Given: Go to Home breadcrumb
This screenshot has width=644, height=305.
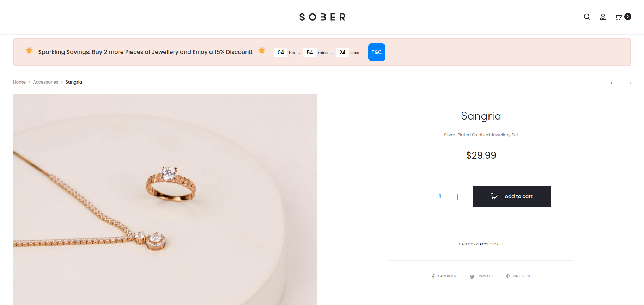Looking at the screenshot, I should (x=19, y=82).
